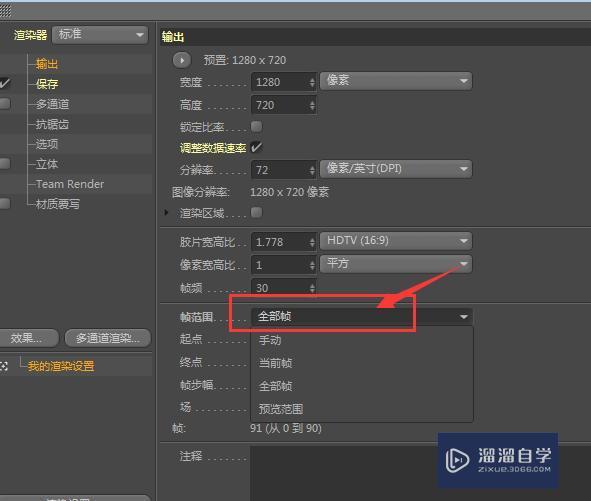The height and width of the screenshot is (501, 591).
Task: Select 材质覆写 settings entry
Action: click(x=58, y=204)
